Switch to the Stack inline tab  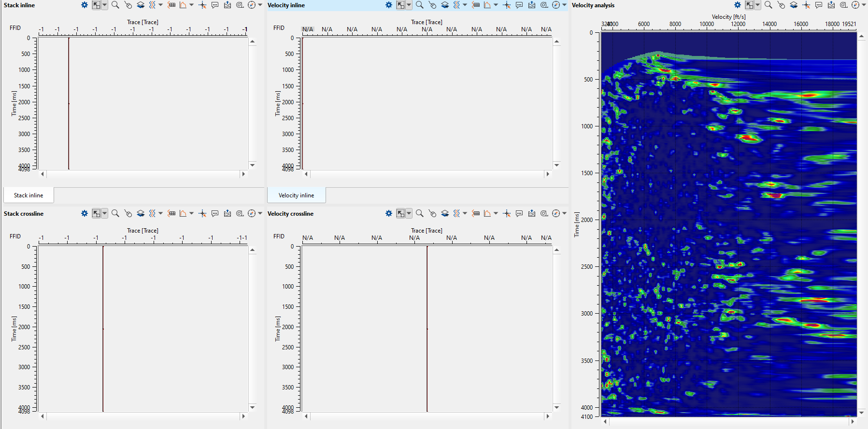[x=28, y=195]
